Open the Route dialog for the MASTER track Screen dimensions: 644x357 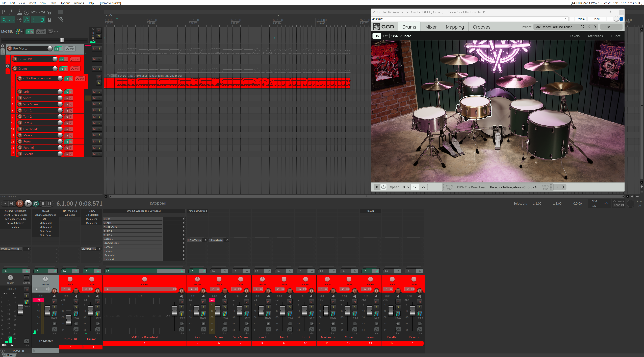tap(19, 32)
